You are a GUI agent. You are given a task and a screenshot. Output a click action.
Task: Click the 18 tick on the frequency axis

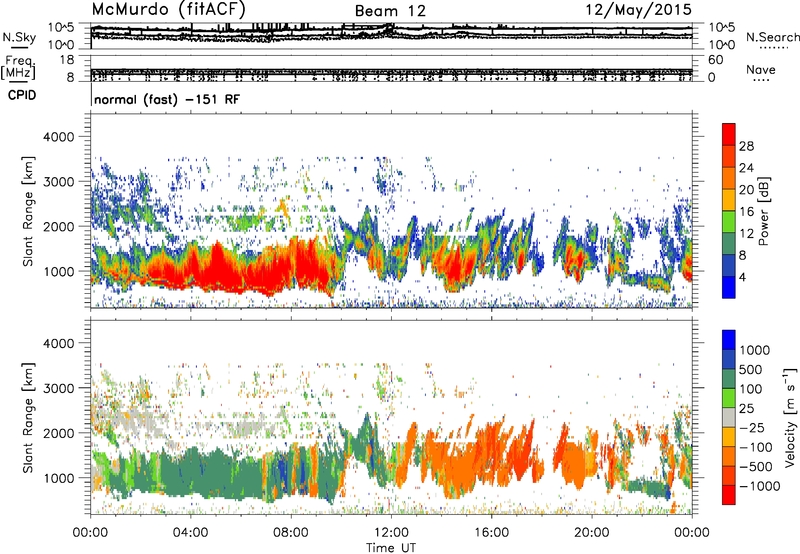[x=67, y=60]
